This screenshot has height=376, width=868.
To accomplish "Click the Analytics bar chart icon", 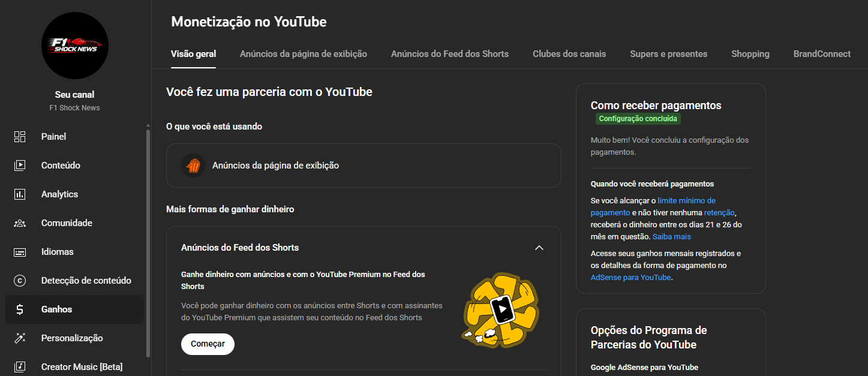I will 20,194.
